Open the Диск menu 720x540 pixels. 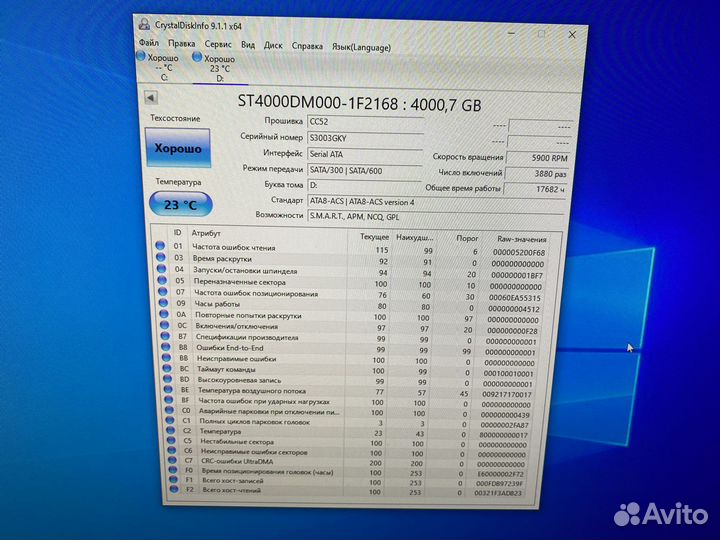(x=273, y=45)
